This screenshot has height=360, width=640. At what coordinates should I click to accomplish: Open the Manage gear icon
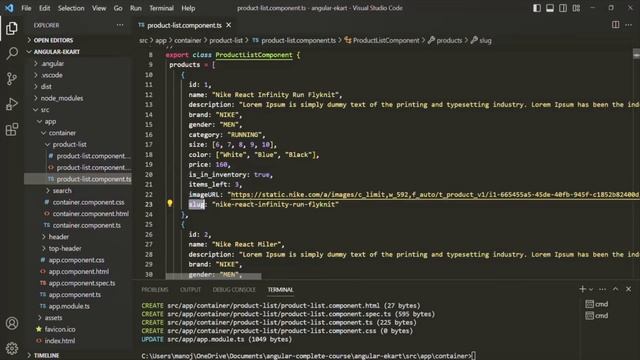(12, 348)
